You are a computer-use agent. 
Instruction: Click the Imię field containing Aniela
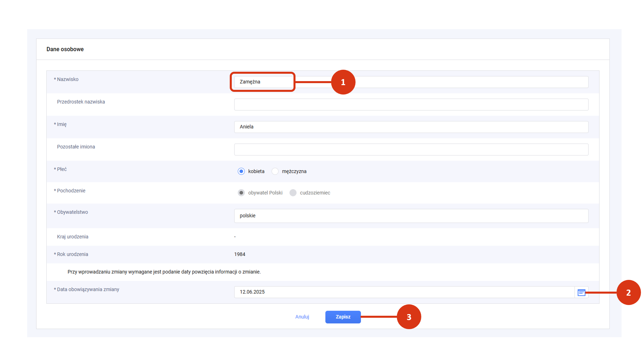click(411, 127)
